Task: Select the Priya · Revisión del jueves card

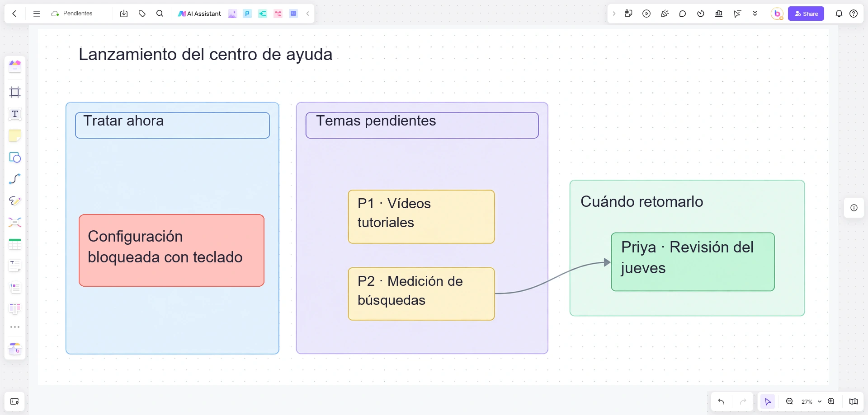Action: point(693,262)
